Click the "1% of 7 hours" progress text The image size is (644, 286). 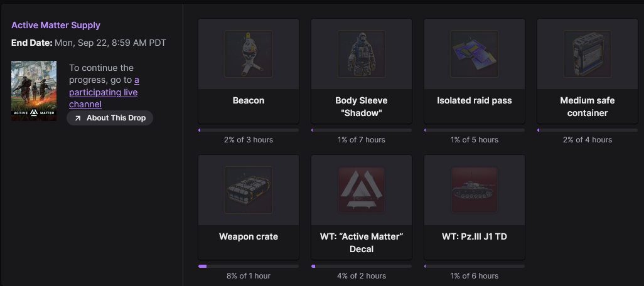click(x=362, y=139)
